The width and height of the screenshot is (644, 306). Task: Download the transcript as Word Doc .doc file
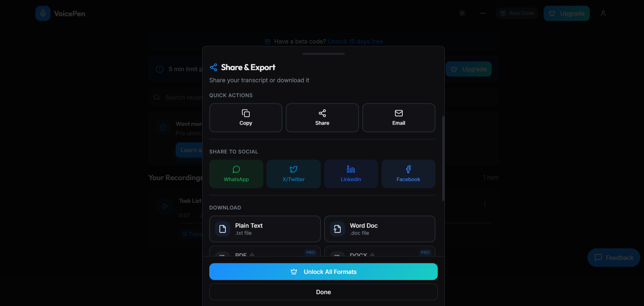[380, 229]
